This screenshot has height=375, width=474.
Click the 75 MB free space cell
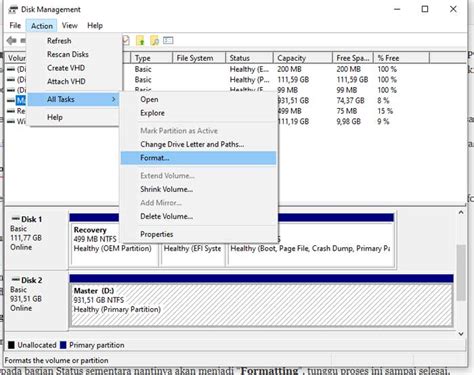click(x=347, y=111)
